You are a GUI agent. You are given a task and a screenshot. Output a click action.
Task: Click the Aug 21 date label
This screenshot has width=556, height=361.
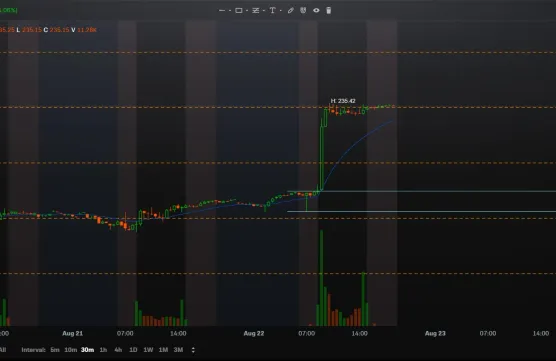point(72,333)
